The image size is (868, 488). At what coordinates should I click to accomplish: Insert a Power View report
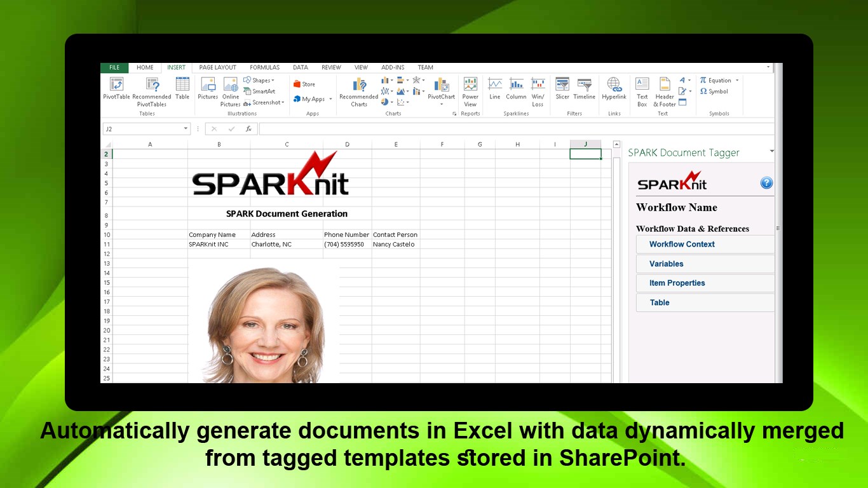tap(470, 92)
